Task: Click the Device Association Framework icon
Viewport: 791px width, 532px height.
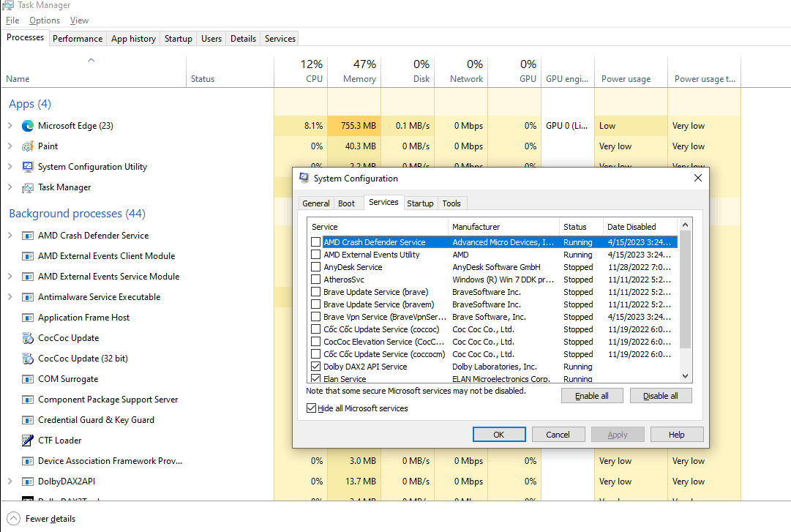Action: tap(28, 461)
